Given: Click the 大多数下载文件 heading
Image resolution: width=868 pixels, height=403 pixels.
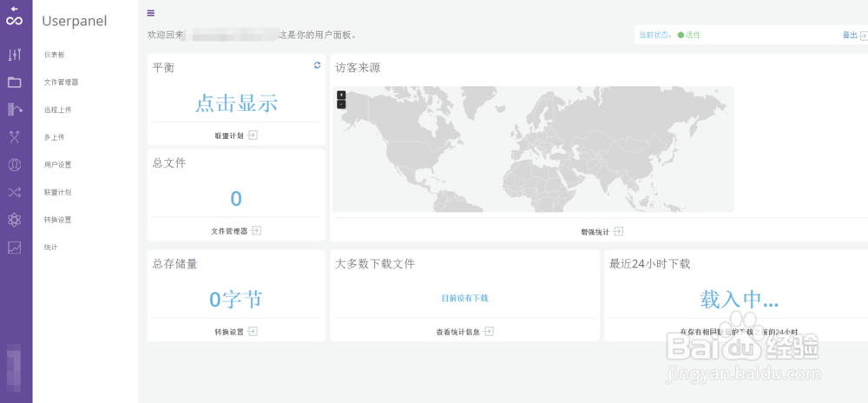Looking at the screenshot, I should 375,264.
